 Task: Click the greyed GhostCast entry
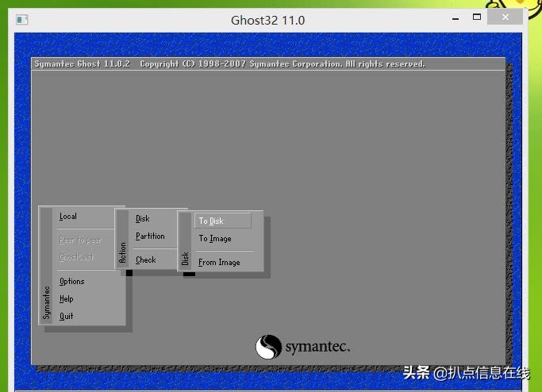(76, 257)
